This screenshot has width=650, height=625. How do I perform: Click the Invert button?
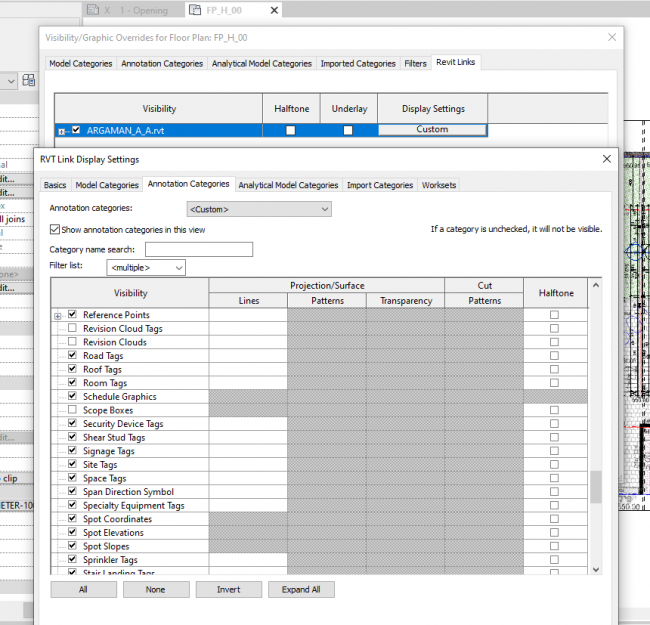(228, 590)
